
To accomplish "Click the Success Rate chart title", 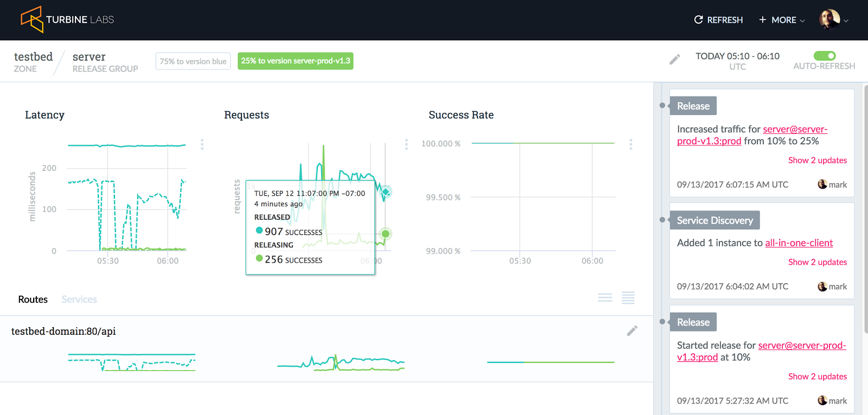I will [461, 115].
